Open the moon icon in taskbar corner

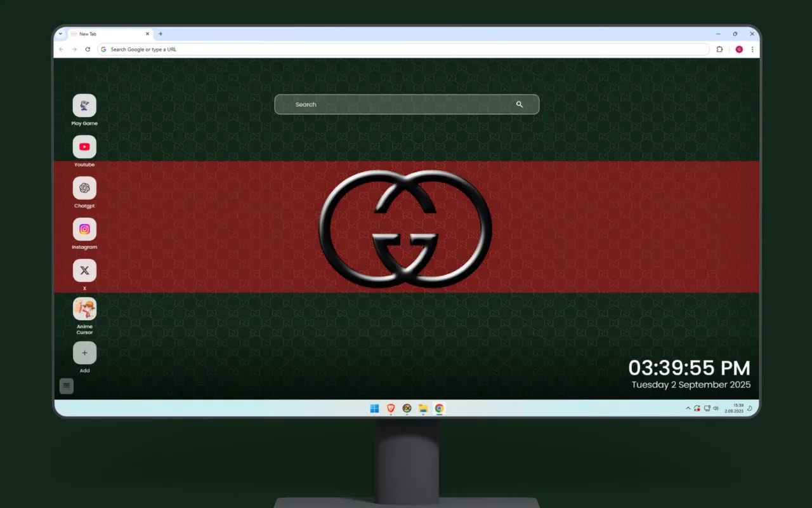click(750, 408)
